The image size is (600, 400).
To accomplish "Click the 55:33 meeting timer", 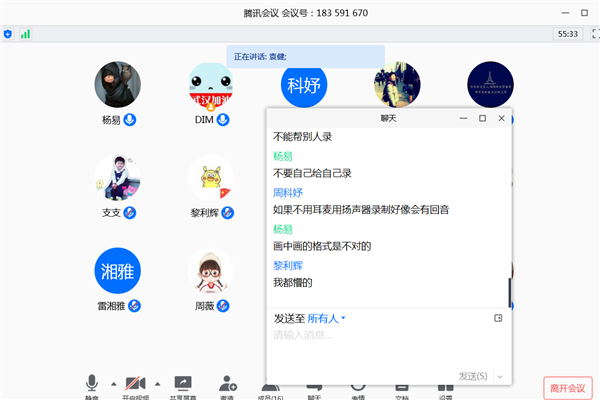I will [567, 34].
